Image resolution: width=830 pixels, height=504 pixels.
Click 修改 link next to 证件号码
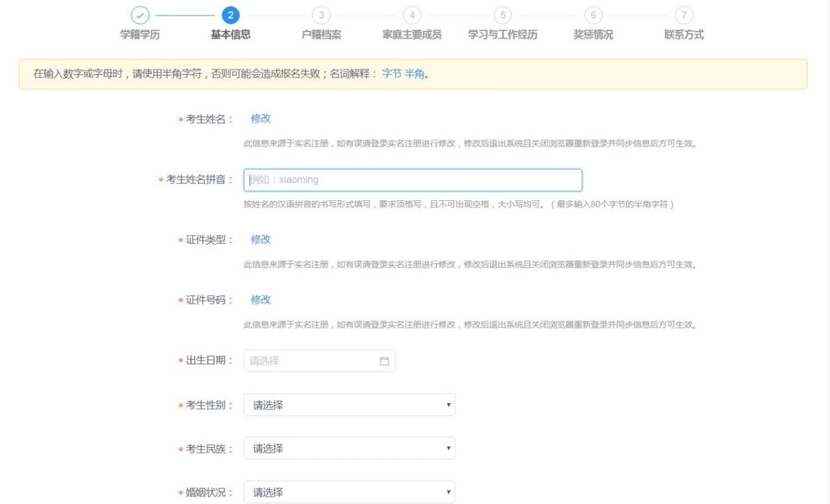point(261,300)
